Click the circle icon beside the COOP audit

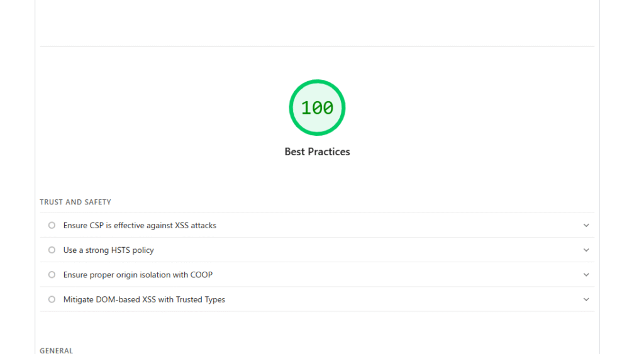(52, 275)
